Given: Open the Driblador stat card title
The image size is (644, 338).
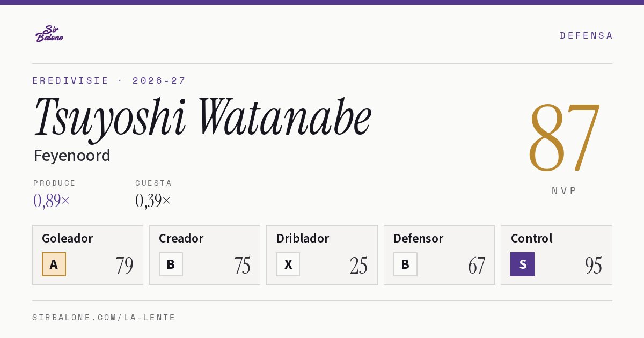Looking at the screenshot, I should pyautogui.click(x=303, y=238).
